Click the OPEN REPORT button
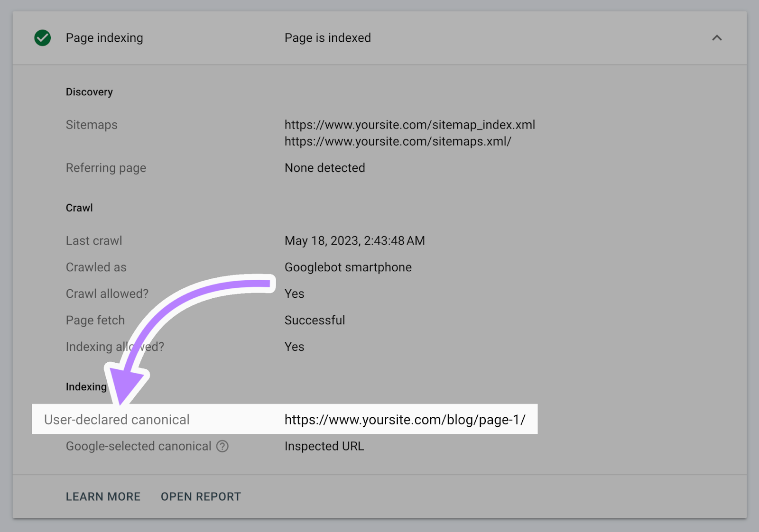This screenshot has height=532, width=759. pyautogui.click(x=201, y=496)
